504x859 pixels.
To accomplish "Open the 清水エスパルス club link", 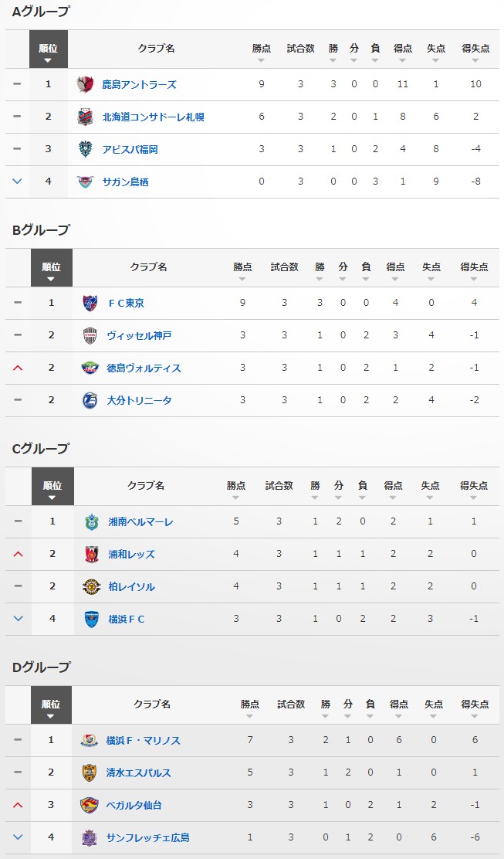I will coord(138,772).
